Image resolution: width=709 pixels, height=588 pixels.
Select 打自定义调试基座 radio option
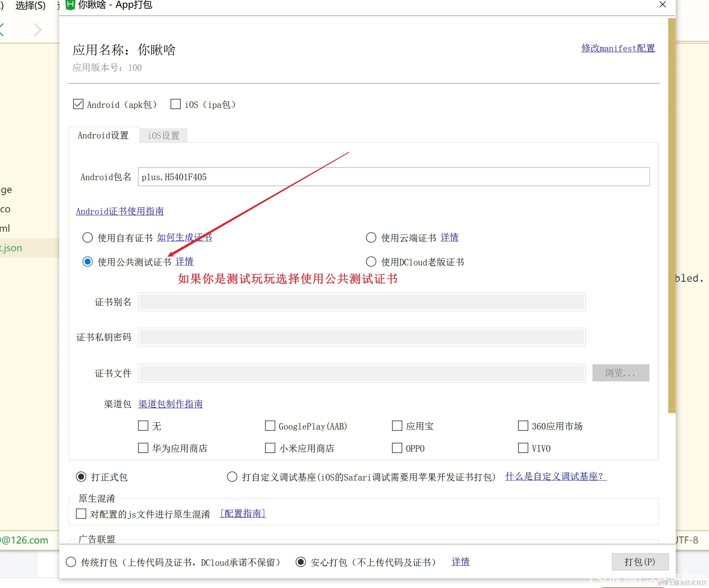tap(232, 477)
